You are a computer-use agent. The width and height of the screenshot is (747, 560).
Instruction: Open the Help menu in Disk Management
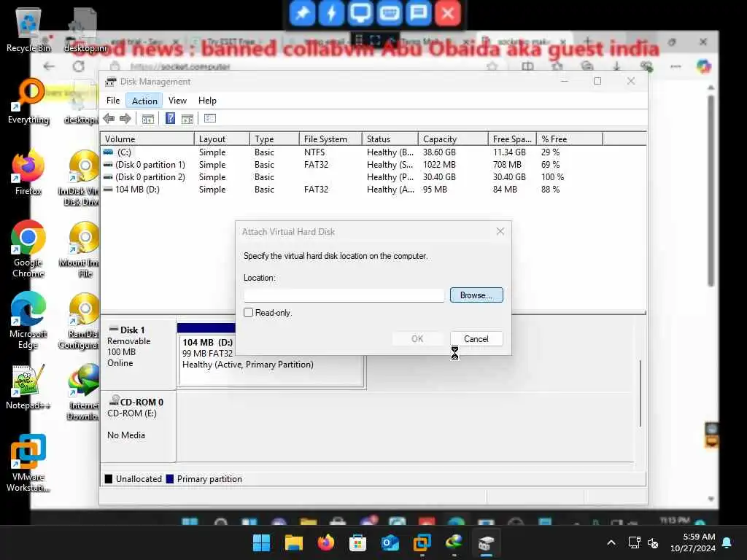click(207, 101)
